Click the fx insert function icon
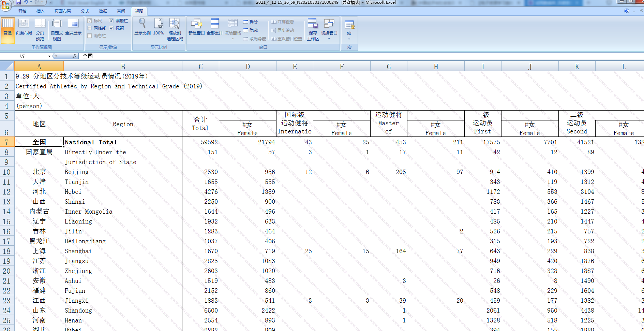Screen dimensions: 644x331 coord(74,56)
